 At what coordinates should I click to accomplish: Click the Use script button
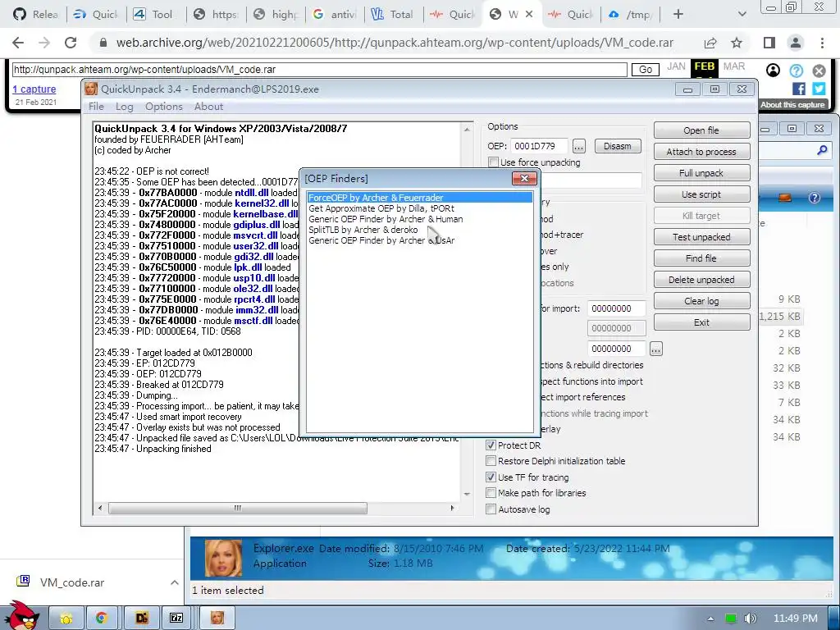click(701, 194)
